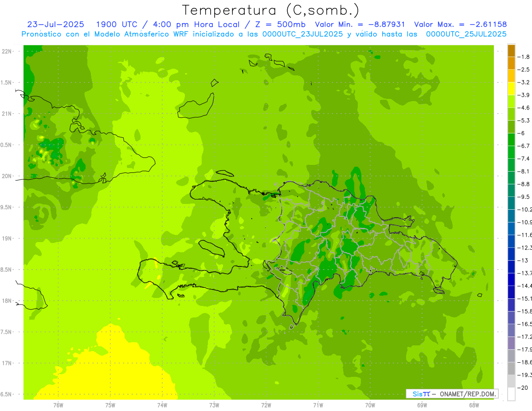Click the topmost brown-orange legend swatch
Viewport: 532px width, 411px height.
click(511, 51)
